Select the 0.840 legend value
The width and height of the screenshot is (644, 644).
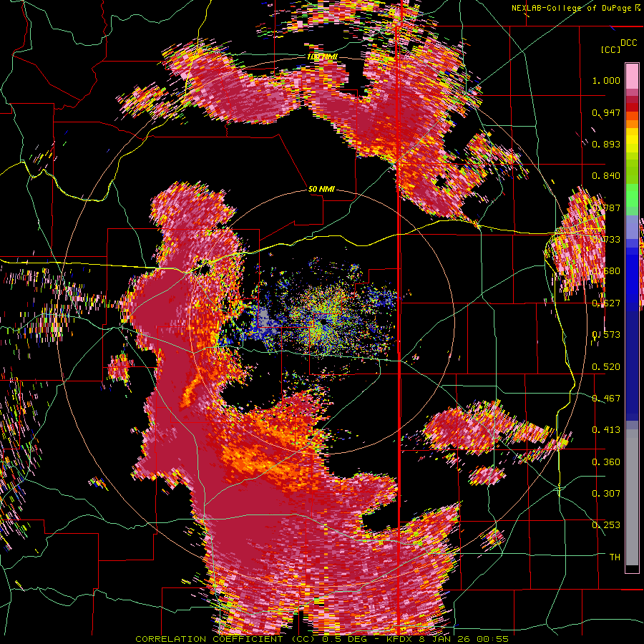click(x=606, y=176)
